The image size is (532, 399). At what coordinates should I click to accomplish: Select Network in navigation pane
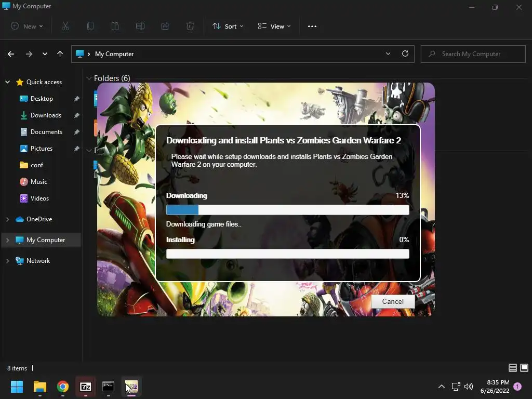tap(38, 261)
